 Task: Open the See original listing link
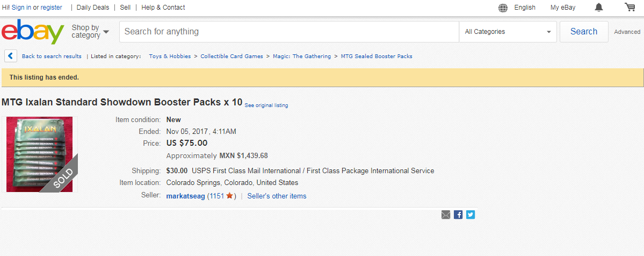[x=266, y=105]
